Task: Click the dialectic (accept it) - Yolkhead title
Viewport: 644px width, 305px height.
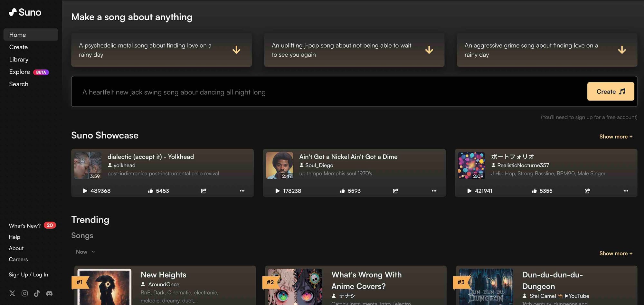Action: tap(151, 157)
